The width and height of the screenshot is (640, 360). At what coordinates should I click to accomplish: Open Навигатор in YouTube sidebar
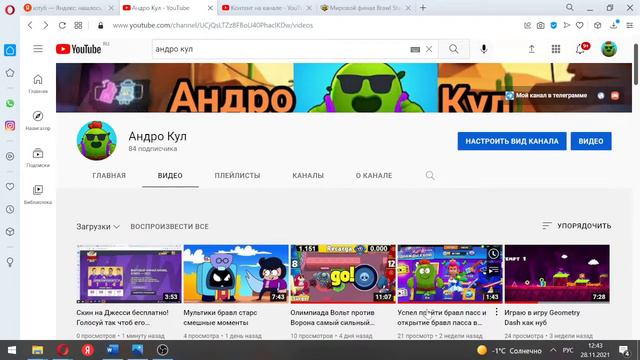(38, 120)
